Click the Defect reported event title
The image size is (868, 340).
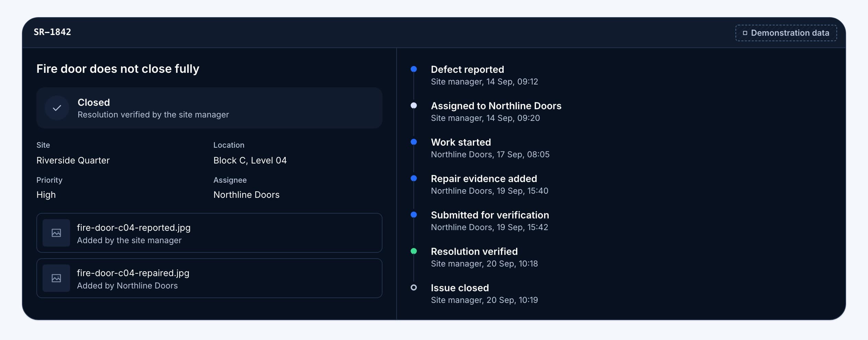[468, 69]
